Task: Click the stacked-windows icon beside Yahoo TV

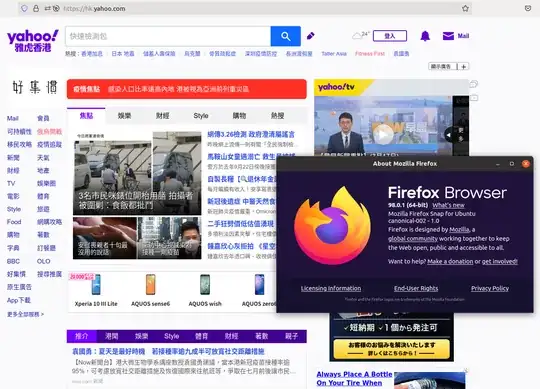Action: click(x=474, y=84)
